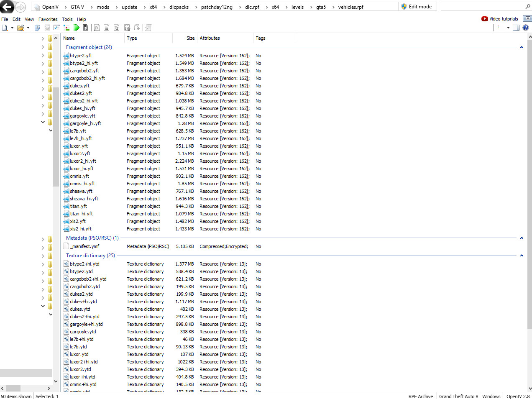Click the magnifier document toolbar icon

97,28
